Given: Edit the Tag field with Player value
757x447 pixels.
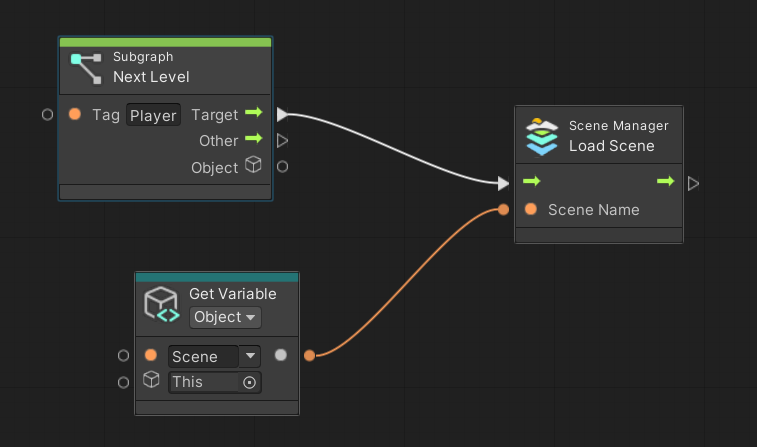Looking at the screenshot, I should [x=153, y=115].
